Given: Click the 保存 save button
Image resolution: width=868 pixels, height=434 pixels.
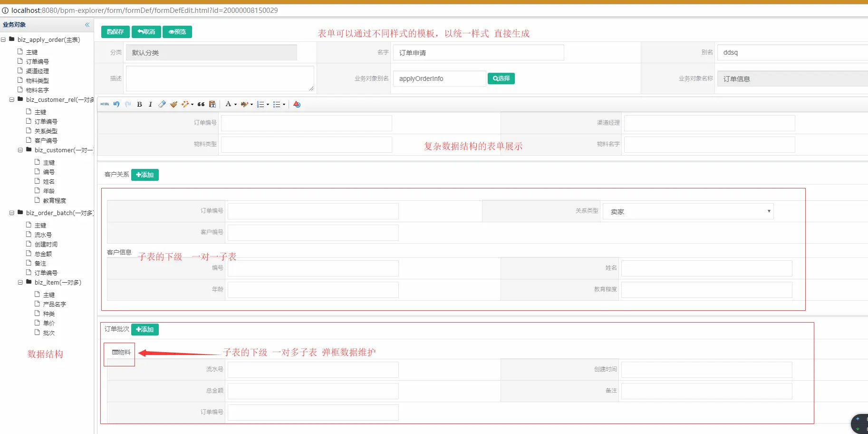Looking at the screenshot, I should 115,32.
